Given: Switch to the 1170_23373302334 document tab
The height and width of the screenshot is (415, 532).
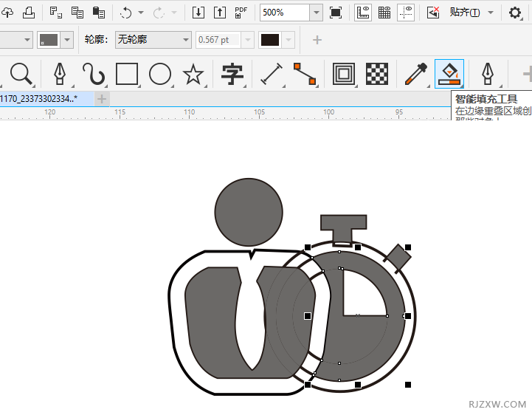Looking at the screenshot, I should tap(41, 98).
